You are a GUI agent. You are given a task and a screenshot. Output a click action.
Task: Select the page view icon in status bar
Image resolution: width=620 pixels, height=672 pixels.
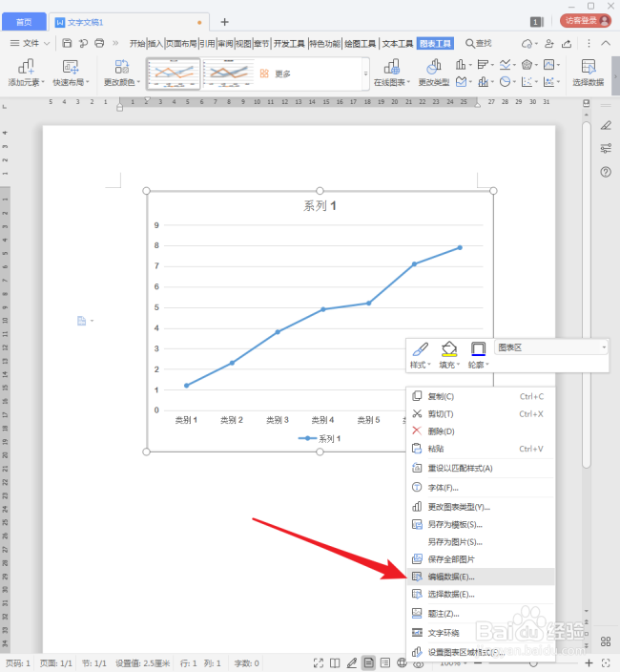[368, 663]
